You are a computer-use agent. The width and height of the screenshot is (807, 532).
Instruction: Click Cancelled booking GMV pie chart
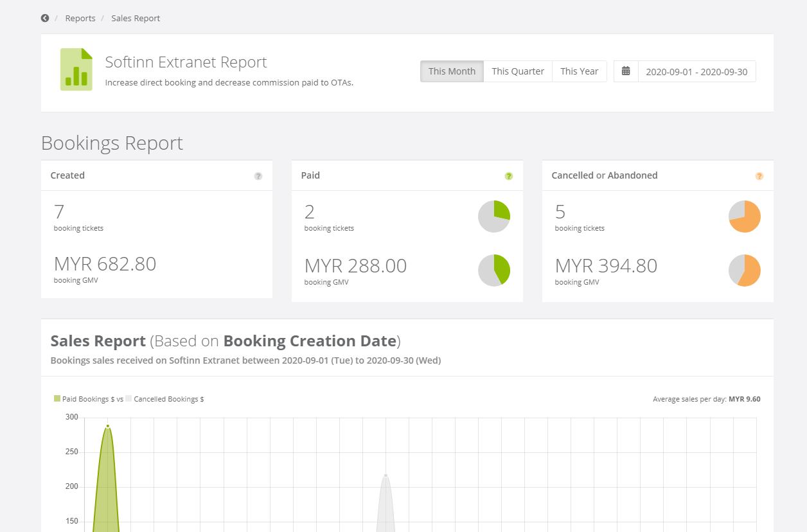[x=745, y=270]
